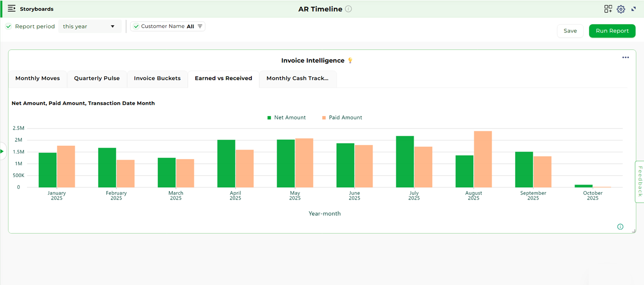Click the Paid Amount peach legend swatch
644x285 pixels.
pos(324,118)
